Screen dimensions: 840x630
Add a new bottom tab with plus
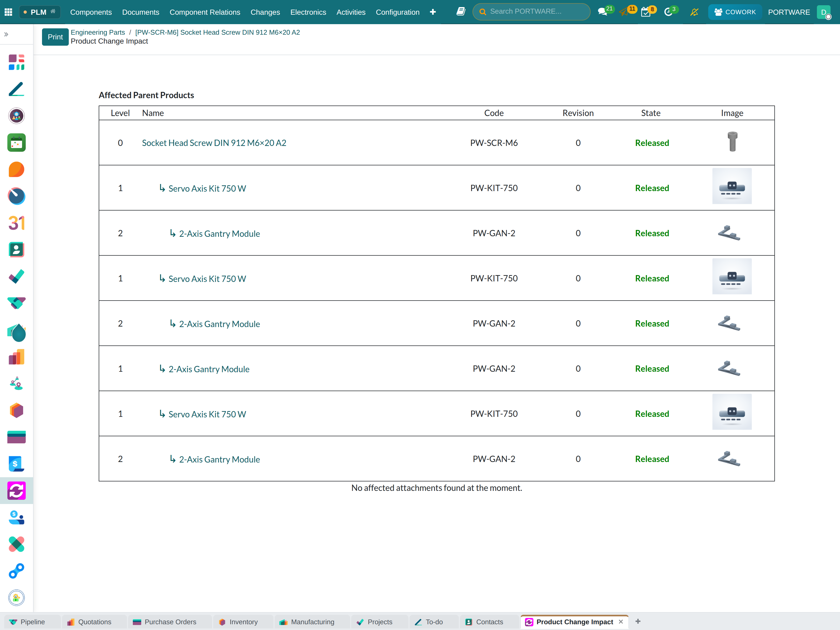638,621
